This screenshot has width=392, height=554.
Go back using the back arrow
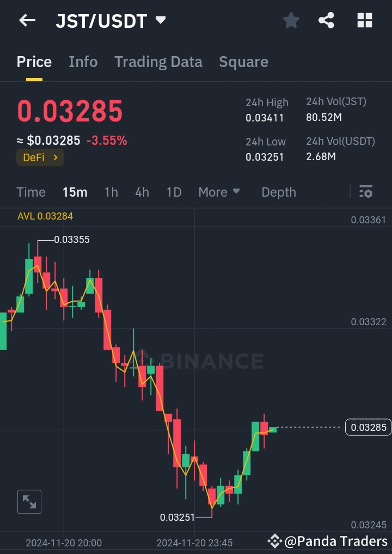(x=27, y=20)
